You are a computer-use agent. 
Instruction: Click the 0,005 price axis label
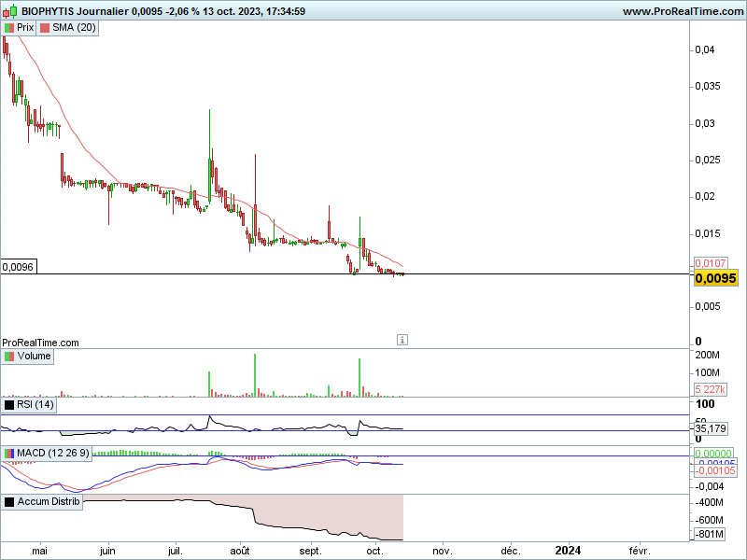click(708, 306)
